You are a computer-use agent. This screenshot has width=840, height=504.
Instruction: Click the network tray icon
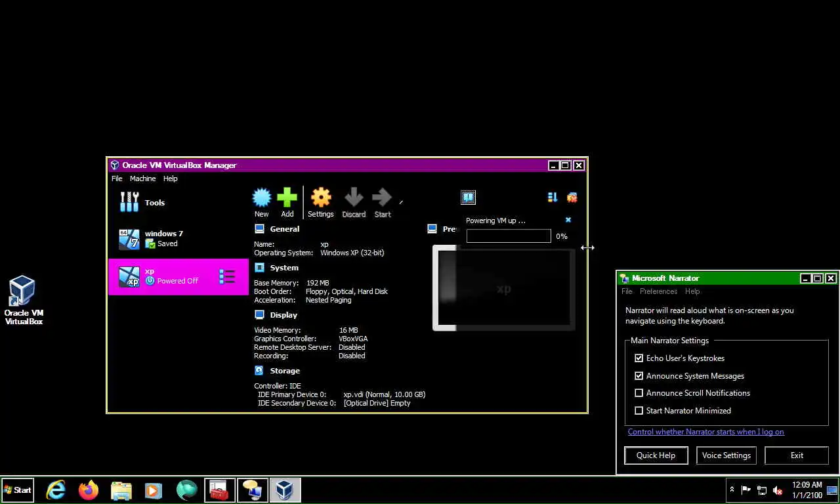(x=762, y=490)
